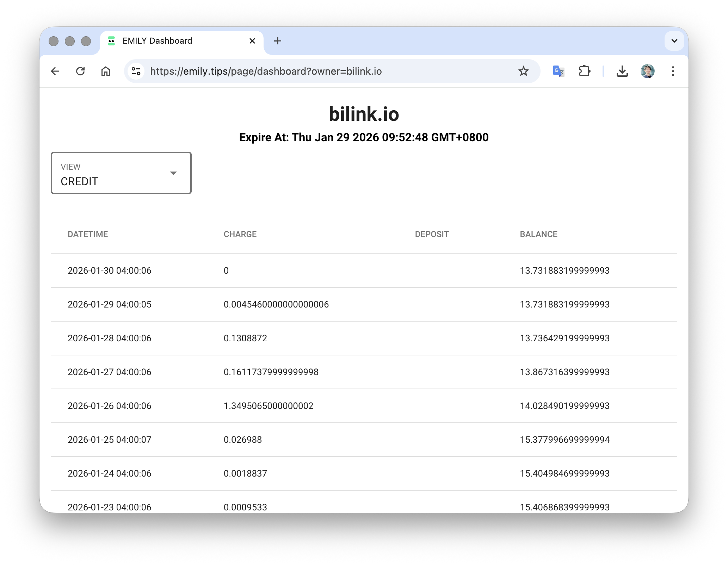Click the CHARGE column header
728x565 pixels.
pyautogui.click(x=240, y=234)
